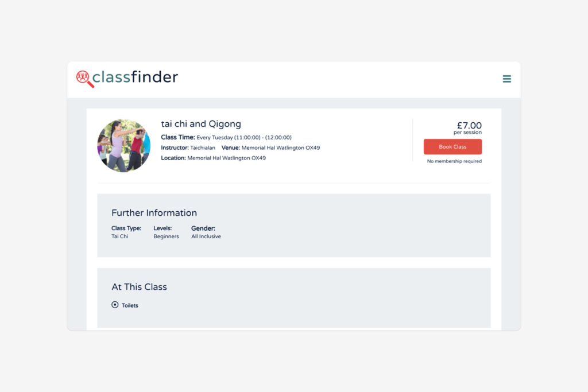This screenshot has width=588, height=392.
Task: Click the Beginners level value
Action: [x=166, y=236]
